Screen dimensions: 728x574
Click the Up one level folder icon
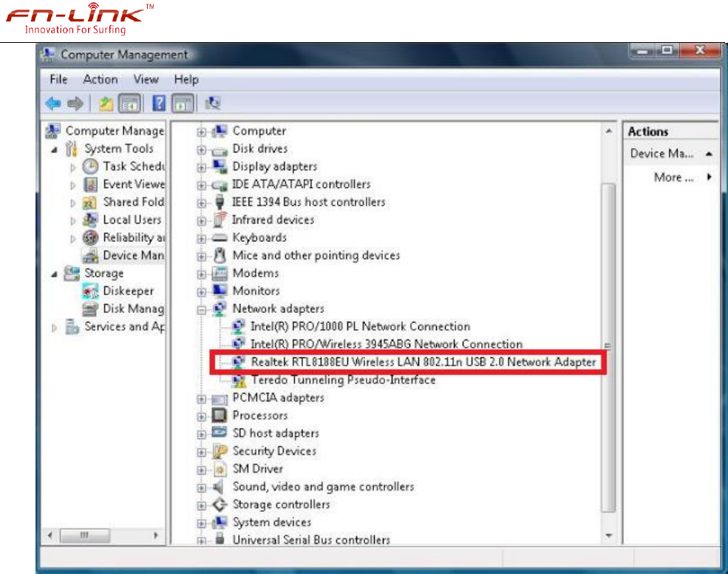106,104
